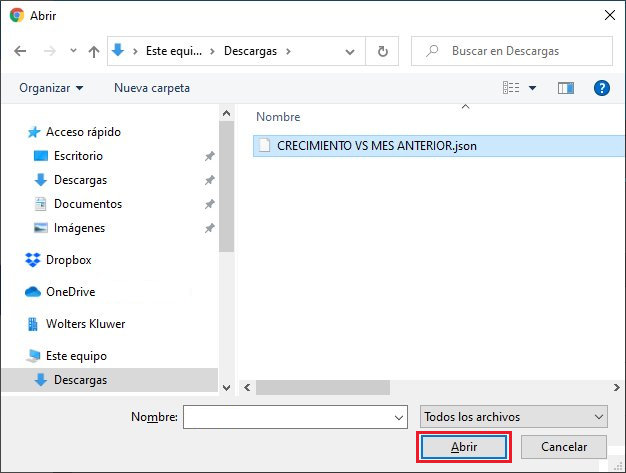
Task: Open Escritorio in quick access
Action: [x=78, y=156]
